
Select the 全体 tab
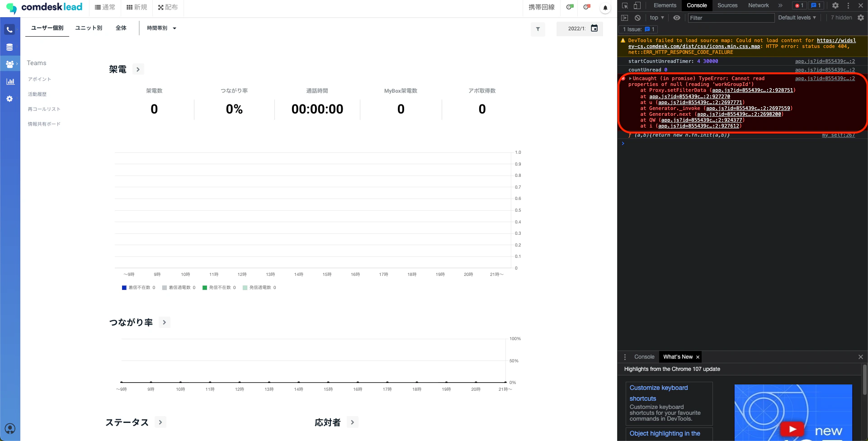pos(121,28)
